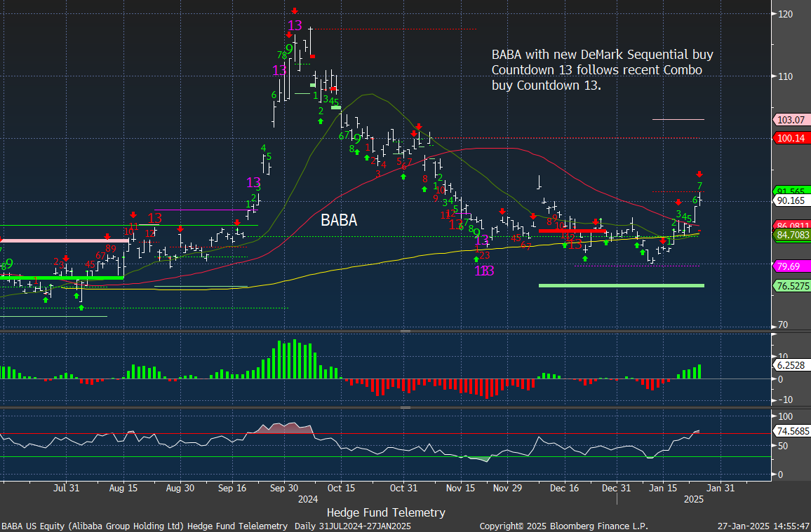The height and width of the screenshot is (532, 811).
Task: Click the Bloomberg Finance copyright notice
Action: tap(563, 526)
